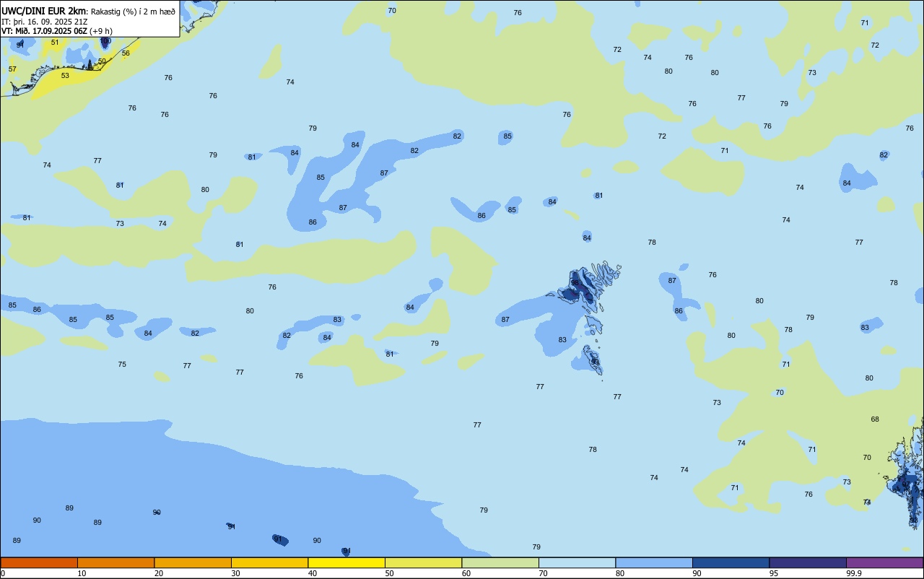The image size is (924, 579).
Task: Pick the 20–30 amber legend swatch
Action: (x=193, y=562)
